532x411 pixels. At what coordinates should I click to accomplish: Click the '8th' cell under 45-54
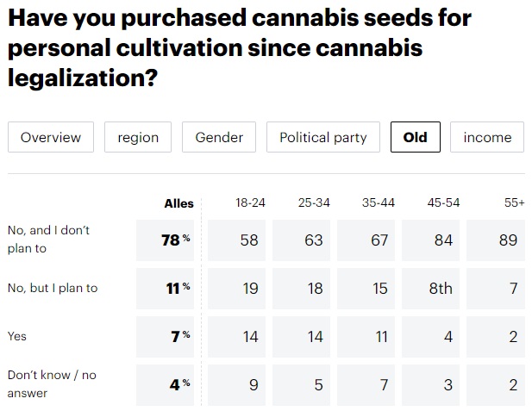click(x=441, y=289)
